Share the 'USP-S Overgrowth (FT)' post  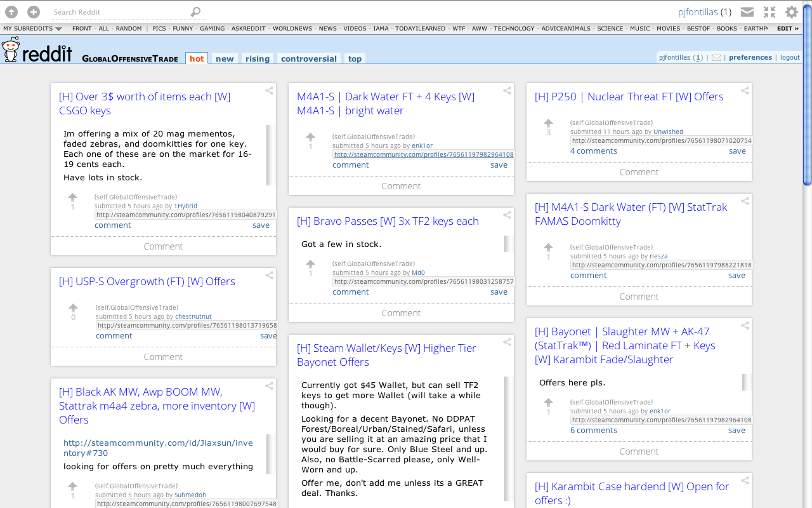269,276
